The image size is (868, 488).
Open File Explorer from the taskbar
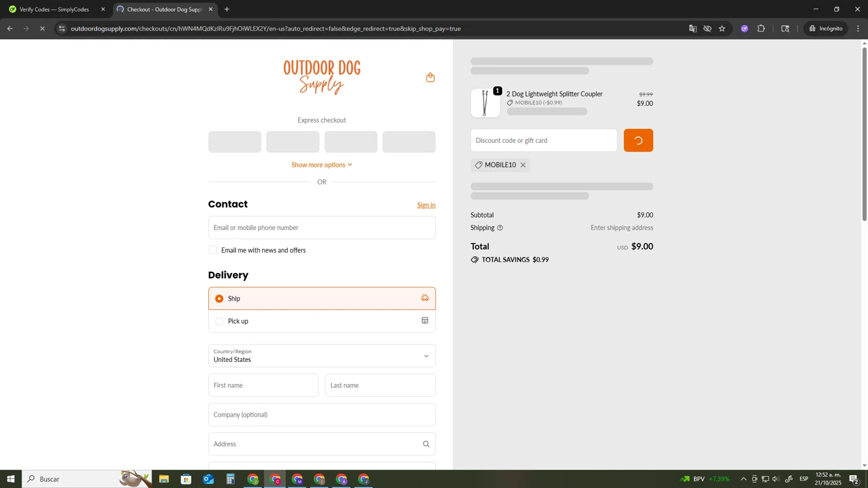tap(164, 479)
